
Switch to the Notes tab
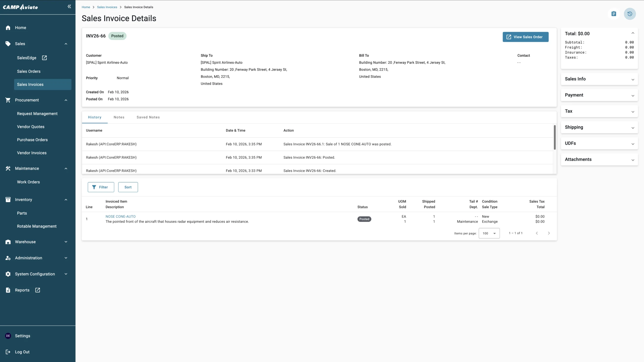[x=119, y=117]
